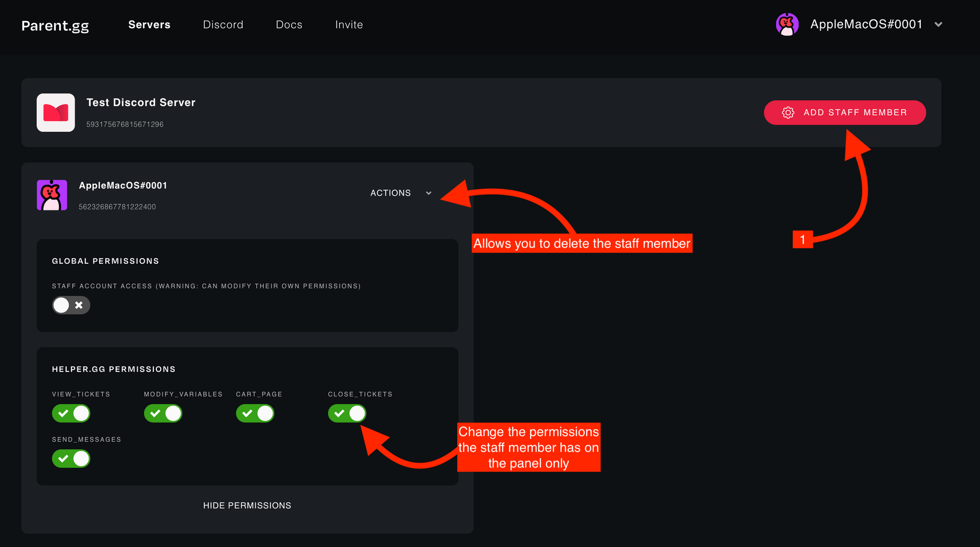Click the Test Discord Server icon
Image resolution: width=980 pixels, height=547 pixels.
click(56, 113)
